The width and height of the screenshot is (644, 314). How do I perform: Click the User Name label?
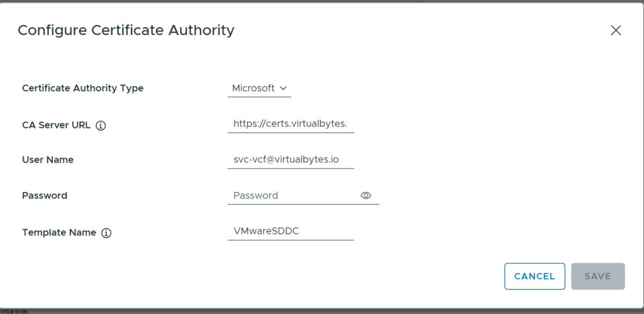pyautogui.click(x=48, y=160)
